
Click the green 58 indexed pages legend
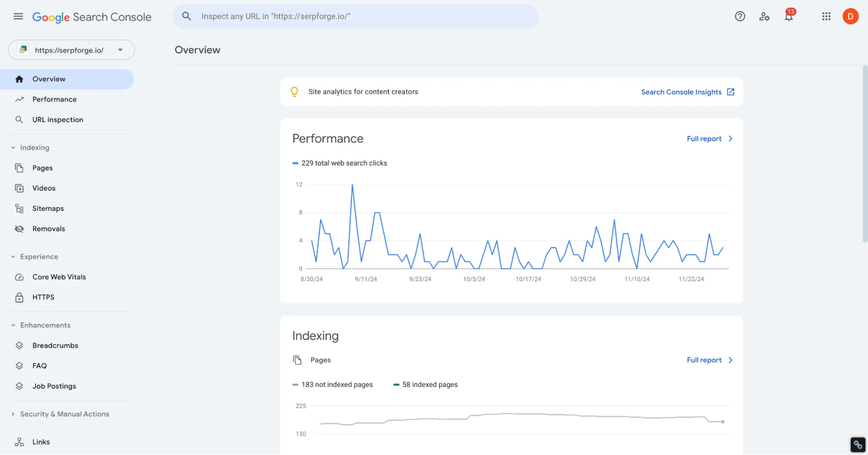(x=425, y=385)
